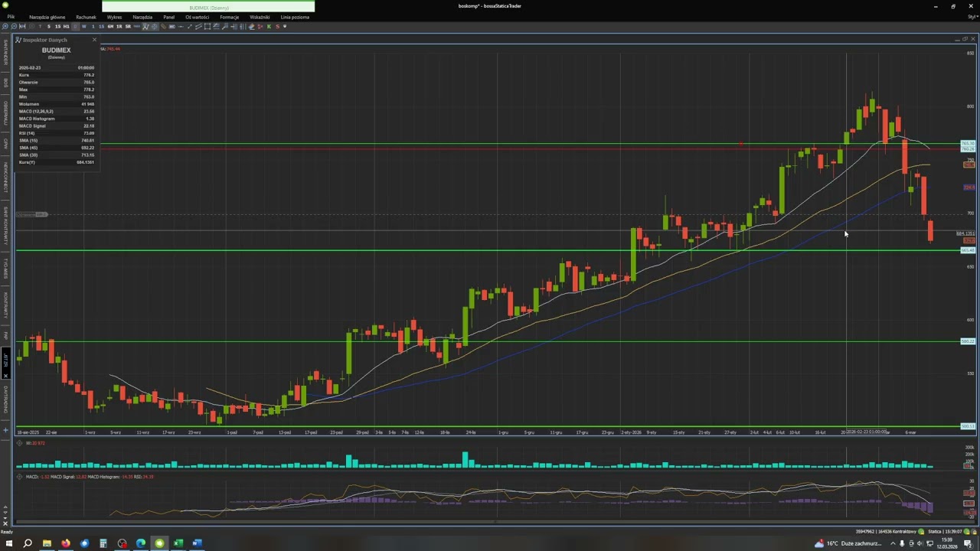Open the Narzędzia główne tab

tap(47, 17)
